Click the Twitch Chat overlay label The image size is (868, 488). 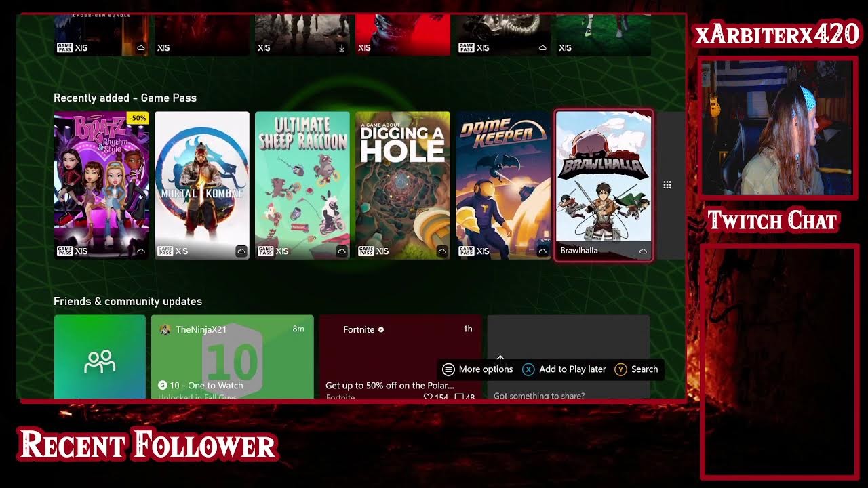click(x=772, y=220)
